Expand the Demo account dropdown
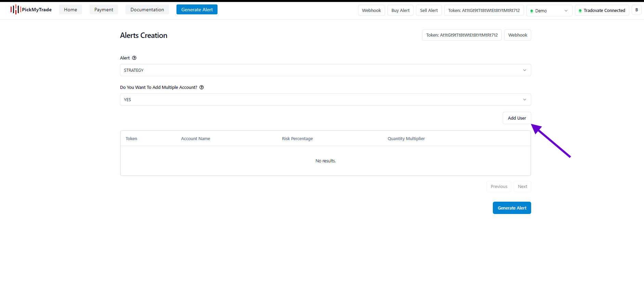Viewport: 644px width, 282px height. [x=549, y=11]
